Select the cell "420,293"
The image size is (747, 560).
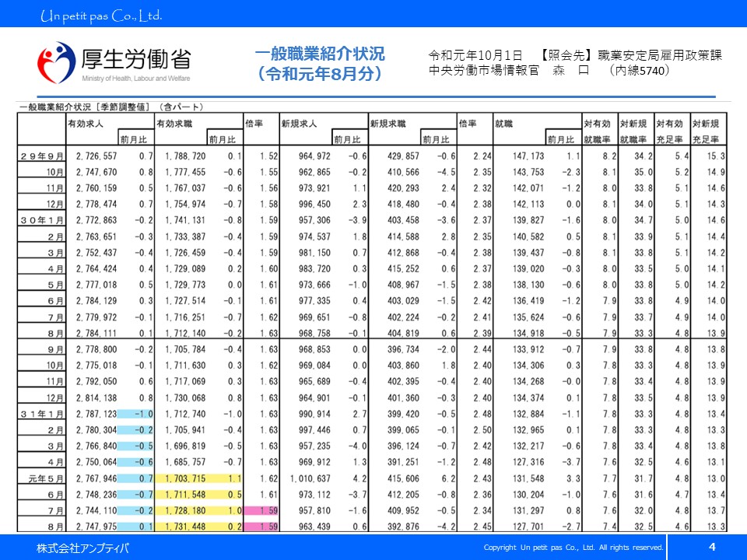(x=403, y=188)
